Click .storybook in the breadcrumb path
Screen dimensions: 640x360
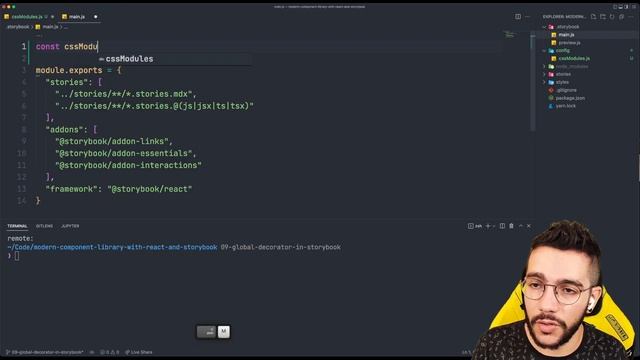[x=18, y=27]
